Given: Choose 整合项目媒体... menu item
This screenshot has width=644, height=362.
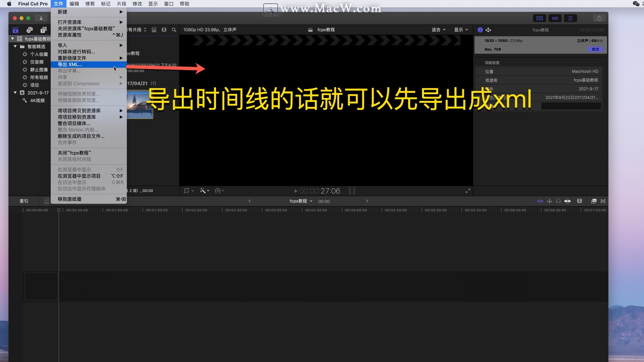Looking at the screenshot, I should (x=89, y=123).
